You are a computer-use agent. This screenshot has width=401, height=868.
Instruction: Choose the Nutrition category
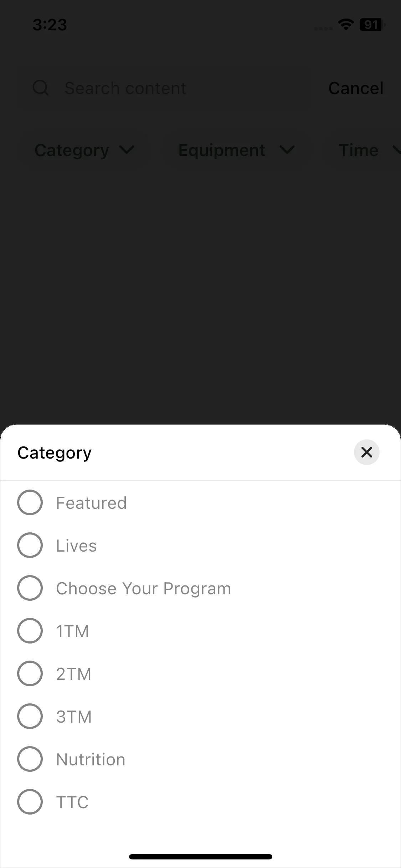coord(30,759)
